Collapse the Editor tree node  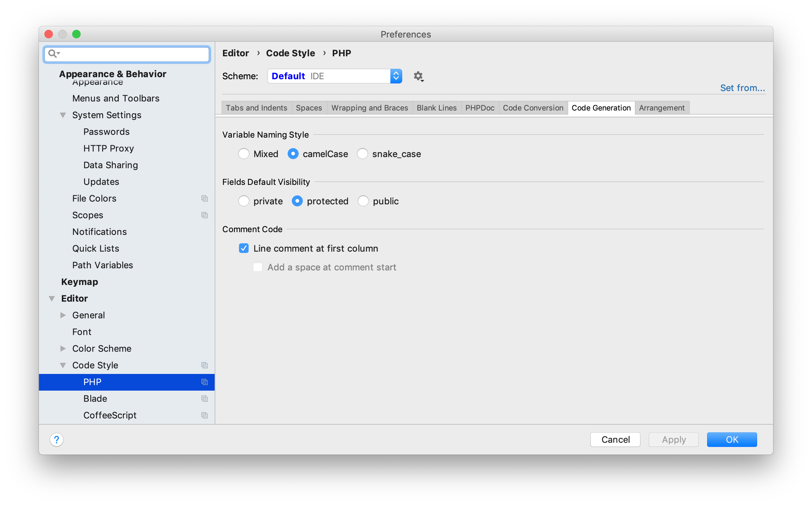[x=52, y=299]
